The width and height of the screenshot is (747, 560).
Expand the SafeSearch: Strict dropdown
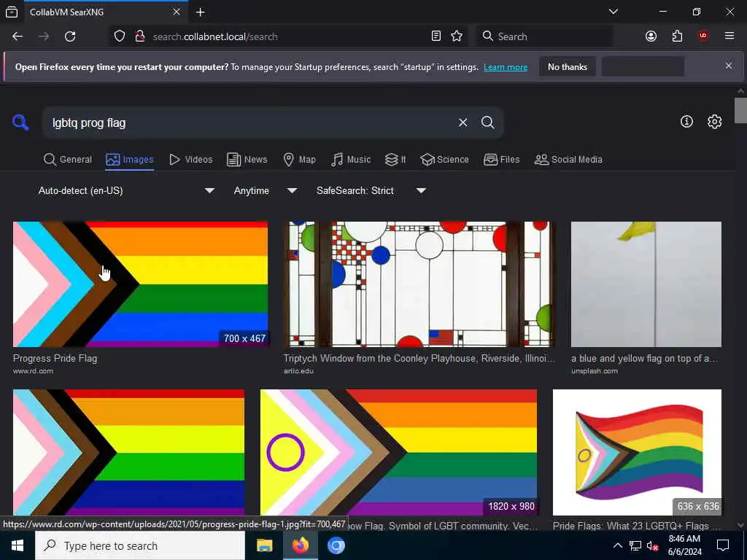coord(371,190)
